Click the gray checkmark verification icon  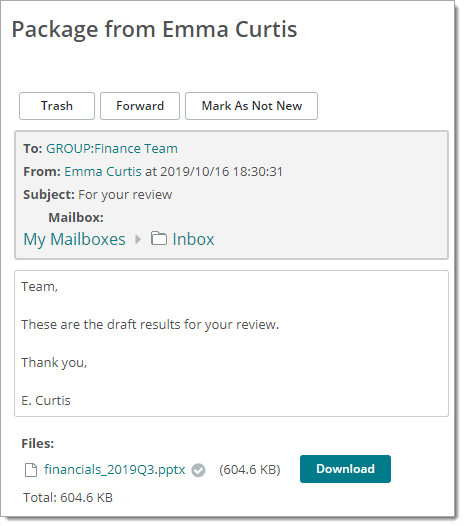198,470
